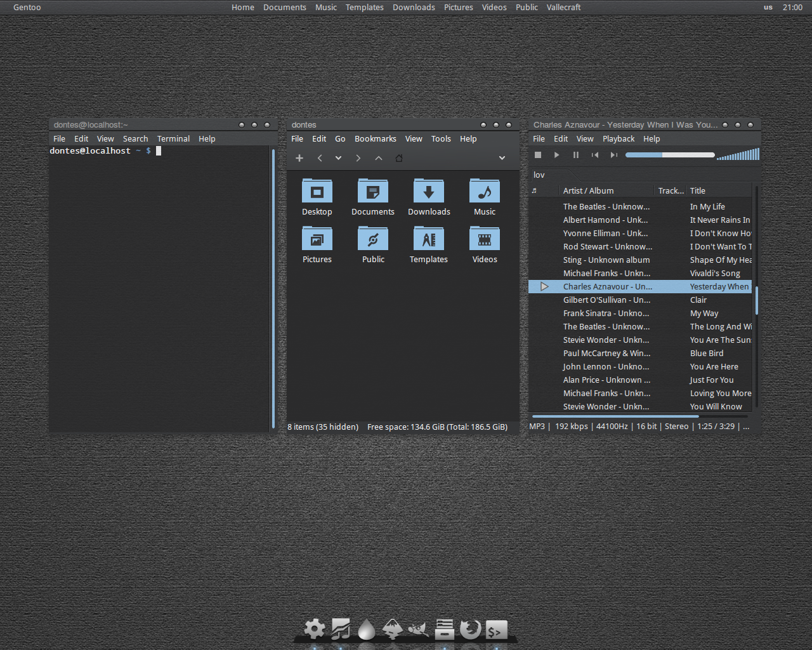Select the Documents folder icon
This screenshot has width=812, height=650.
pos(373,191)
